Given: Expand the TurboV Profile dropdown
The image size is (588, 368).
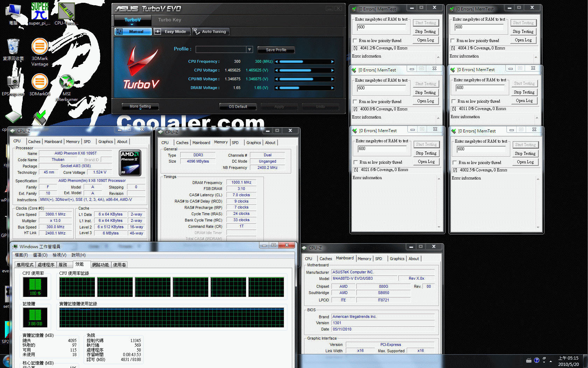Looking at the screenshot, I should [250, 49].
